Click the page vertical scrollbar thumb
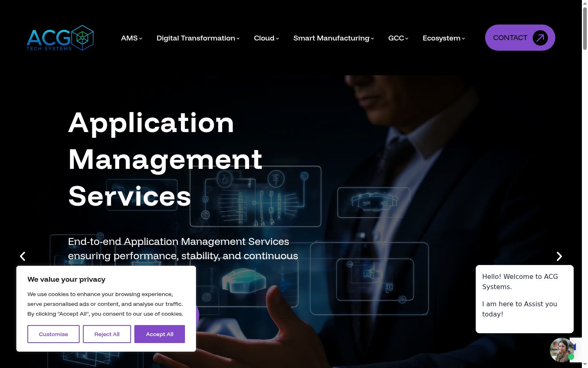588x368 pixels. tap(585, 29)
